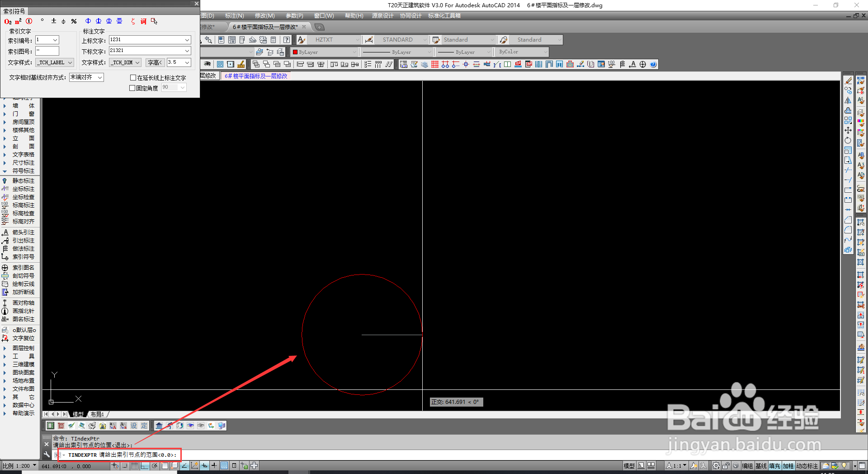
Task: Open 协同设计 menu
Action: click(410, 16)
